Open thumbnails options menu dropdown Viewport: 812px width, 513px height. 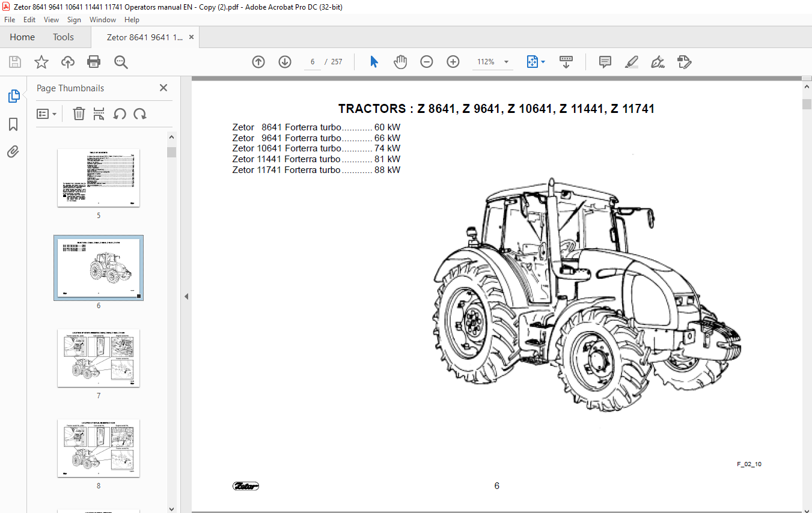[x=47, y=114]
